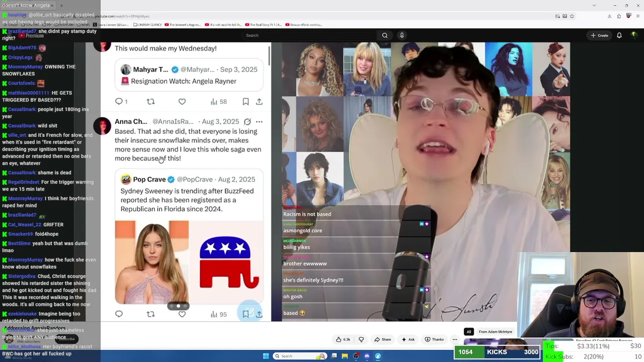The image size is (644, 362).
Task: Open 'LINDSAY CLANCY' bookmark folder
Action: [147, 25]
